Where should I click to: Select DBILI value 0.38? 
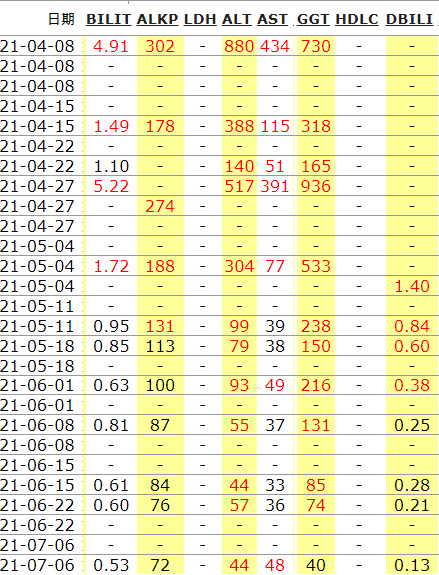pyautogui.click(x=411, y=385)
